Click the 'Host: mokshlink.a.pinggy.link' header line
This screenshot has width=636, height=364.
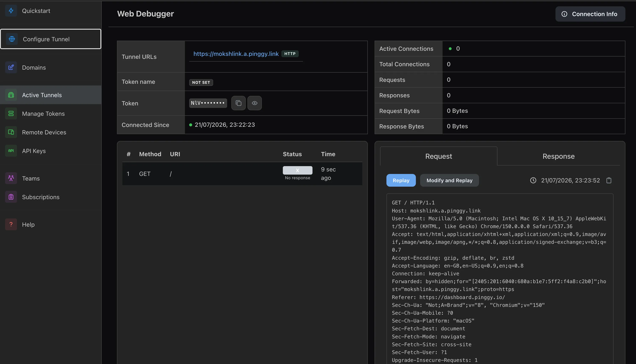(x=436, y=211)
